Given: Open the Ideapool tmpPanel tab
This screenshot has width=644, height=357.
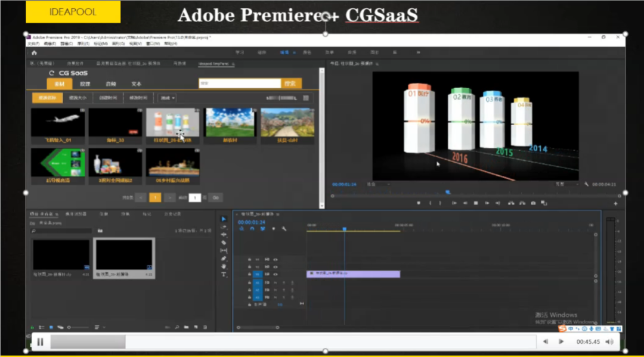Looking at the screenshot, I should tap(213, 64).
